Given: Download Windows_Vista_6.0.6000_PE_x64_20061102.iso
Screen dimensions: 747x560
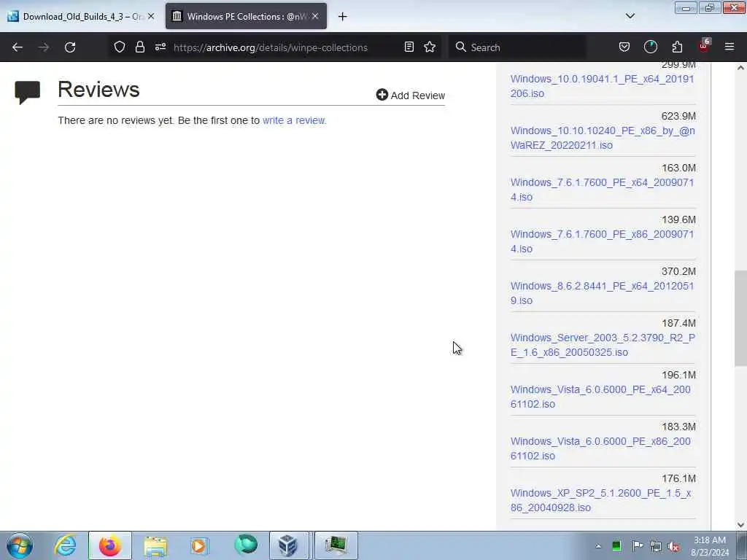Looking at the screenshot, I should [600, 397].
